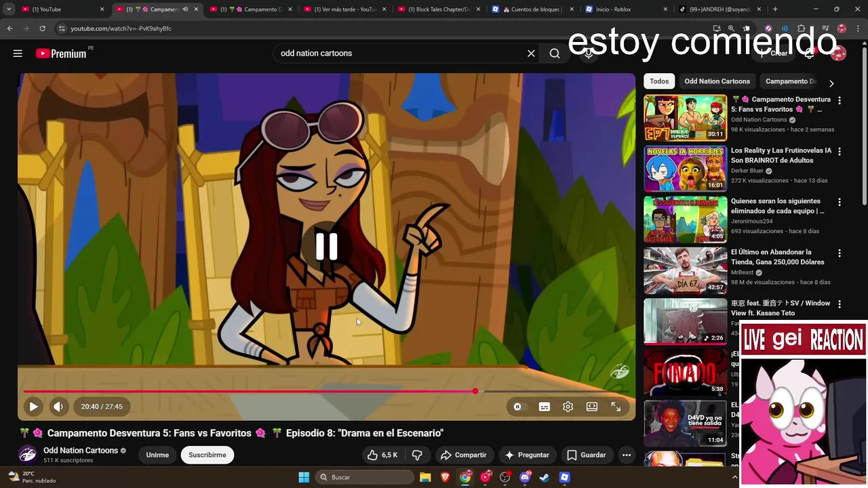
Task: Run search with magnifying glass button
Action: [x=555, y=54]
